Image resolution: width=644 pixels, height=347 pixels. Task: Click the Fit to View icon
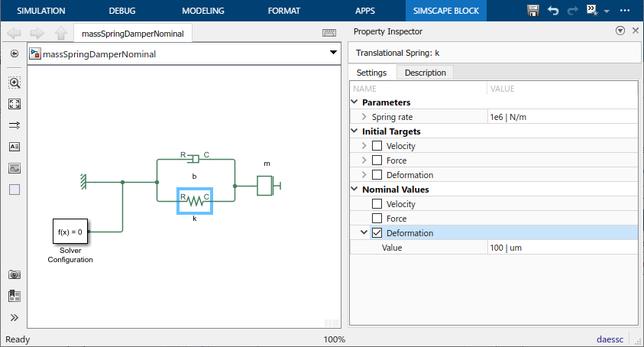click(x=15, y=104)
